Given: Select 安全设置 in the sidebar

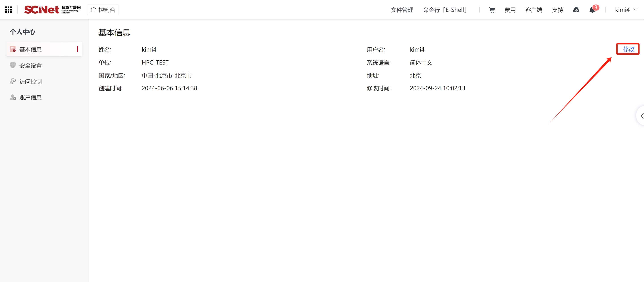Looking at the screenshot, I should [30, 65].
